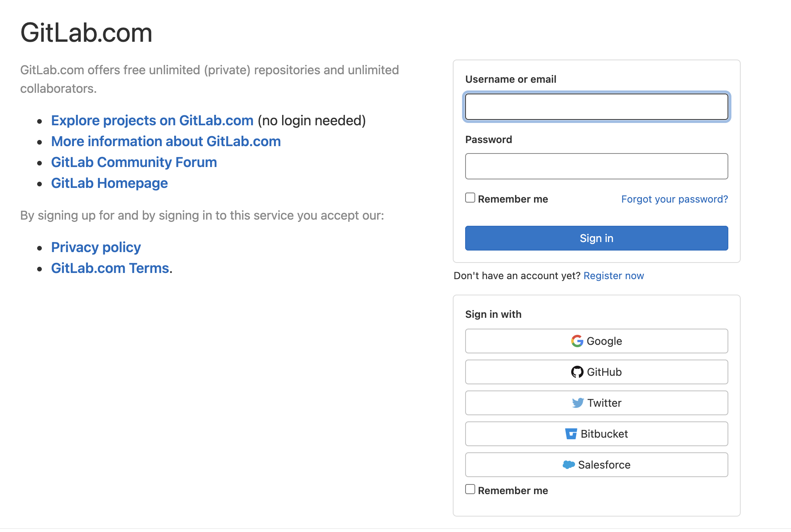Focus the Username or email field

click(596, 107)
